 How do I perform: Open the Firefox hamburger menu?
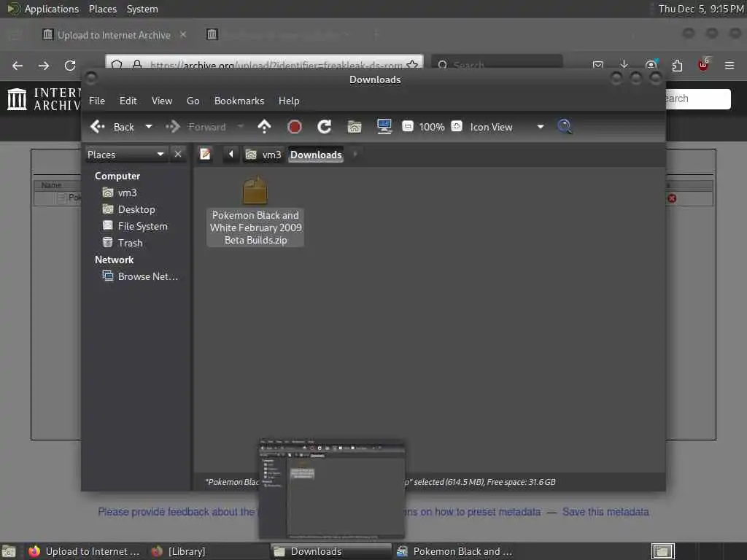729,65
